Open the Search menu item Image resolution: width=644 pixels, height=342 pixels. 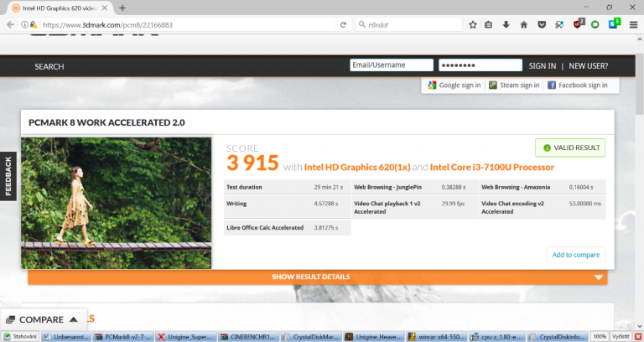pyautogui.click(x=49, y=66)
